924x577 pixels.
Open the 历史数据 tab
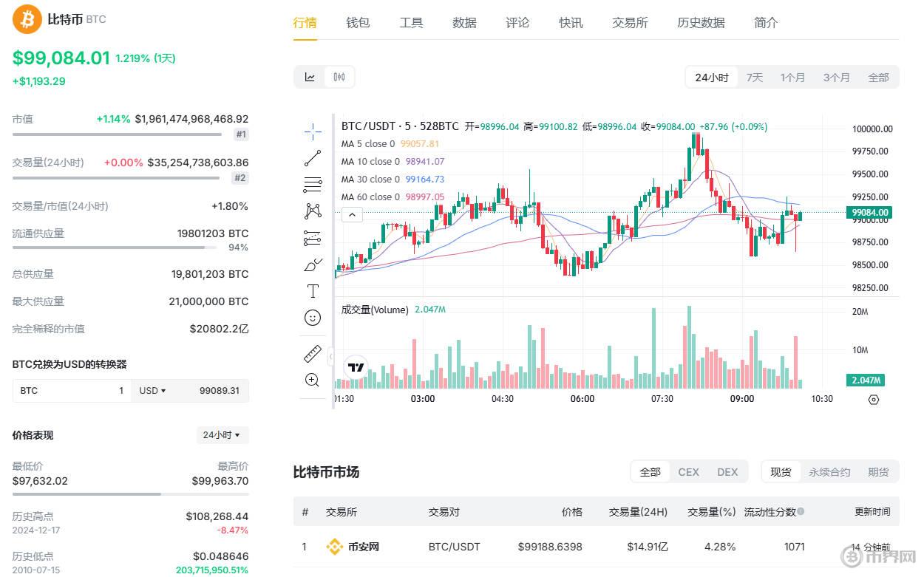[701, 22]
